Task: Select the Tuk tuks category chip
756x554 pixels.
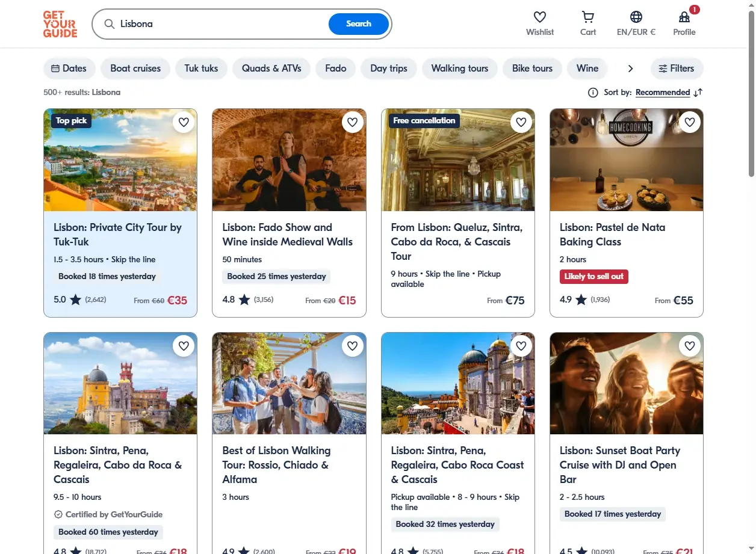Action: [201, 69]
